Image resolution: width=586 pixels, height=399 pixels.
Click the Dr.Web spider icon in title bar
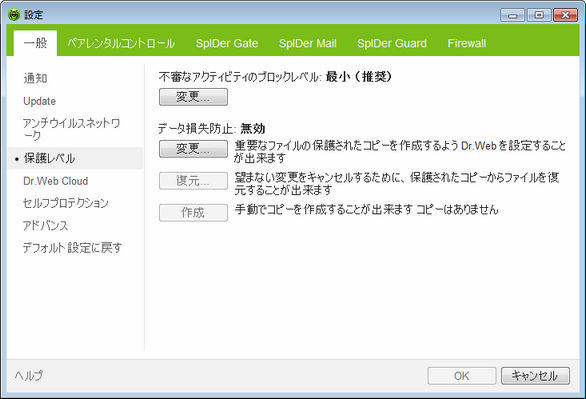click(14, 15)
